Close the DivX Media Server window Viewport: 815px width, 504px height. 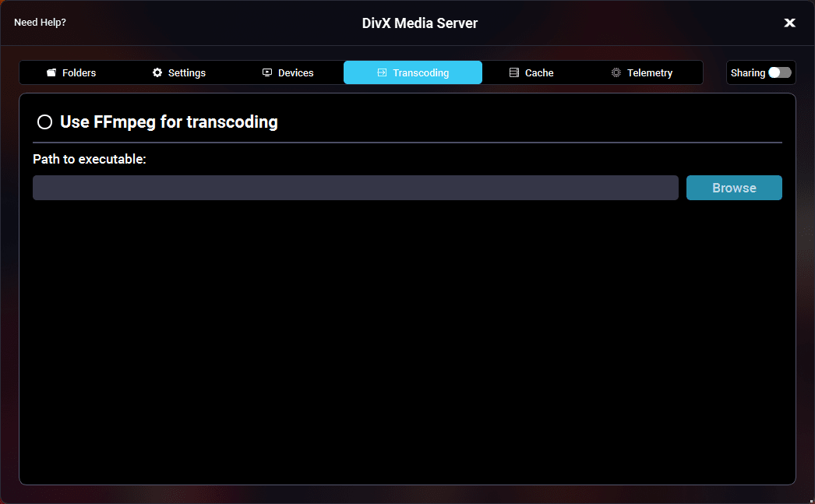pyautogui.click(x=789, y=23)
